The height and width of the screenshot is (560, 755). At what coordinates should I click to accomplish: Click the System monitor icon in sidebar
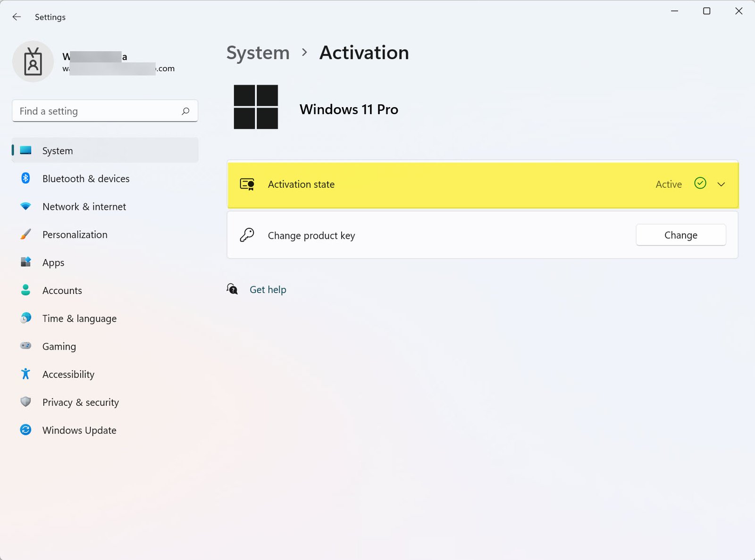point(26,150)
